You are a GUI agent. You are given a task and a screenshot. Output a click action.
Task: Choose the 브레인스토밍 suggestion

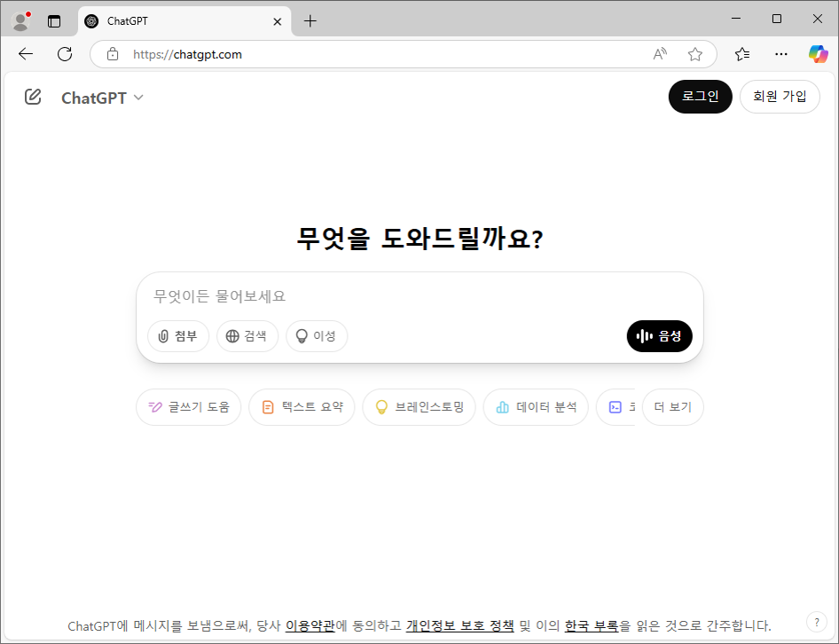coord(419,407)
